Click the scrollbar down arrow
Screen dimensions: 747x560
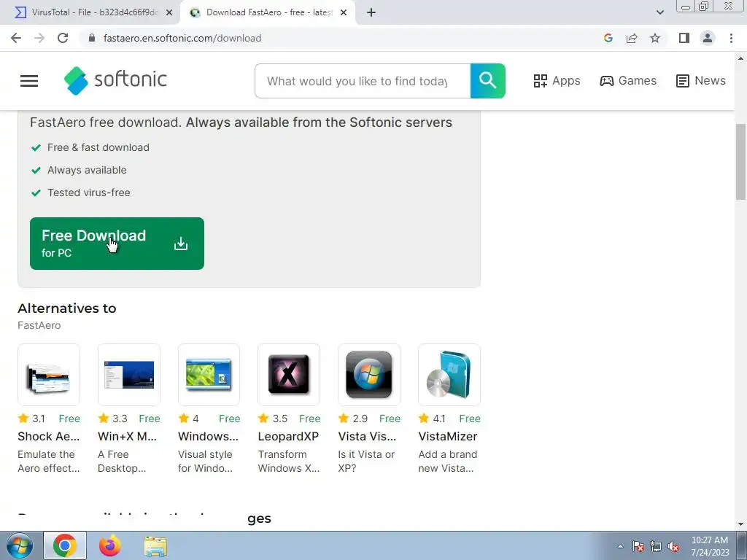coord(740,524)
